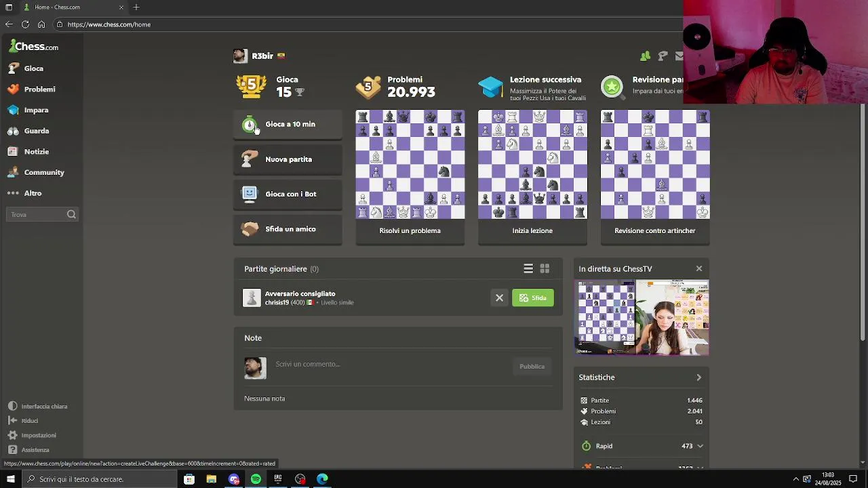Screen dimensions: 868x488
Task: Open the ChessTV live stream thumbnail
Action: pos(642,317)
